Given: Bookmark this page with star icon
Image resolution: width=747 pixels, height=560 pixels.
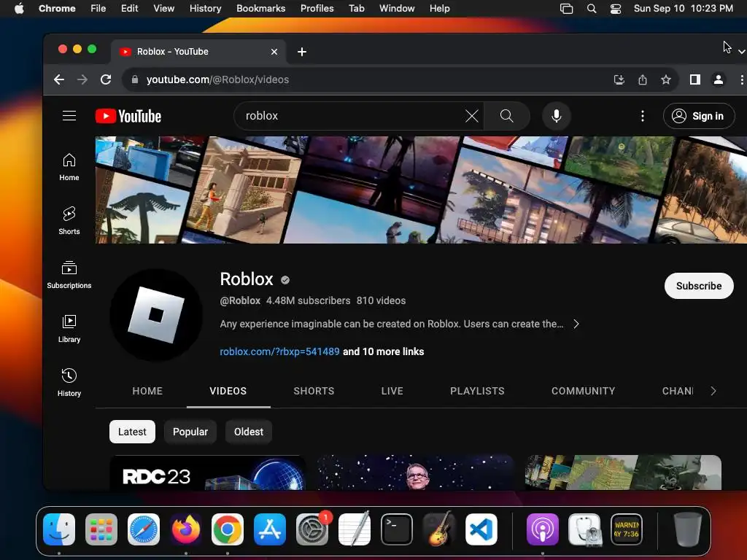Looking at the screenshot, I should (665, 79).
